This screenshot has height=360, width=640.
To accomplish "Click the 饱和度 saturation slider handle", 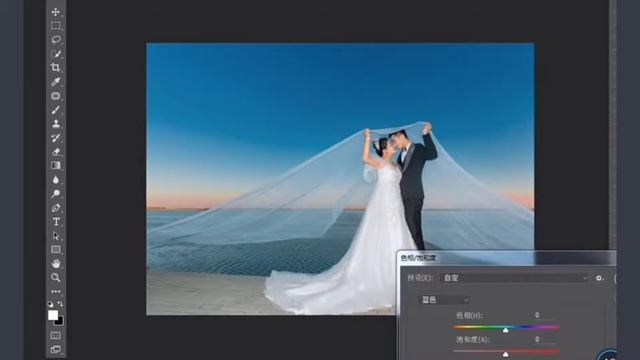I will click(x=506, y=354).
